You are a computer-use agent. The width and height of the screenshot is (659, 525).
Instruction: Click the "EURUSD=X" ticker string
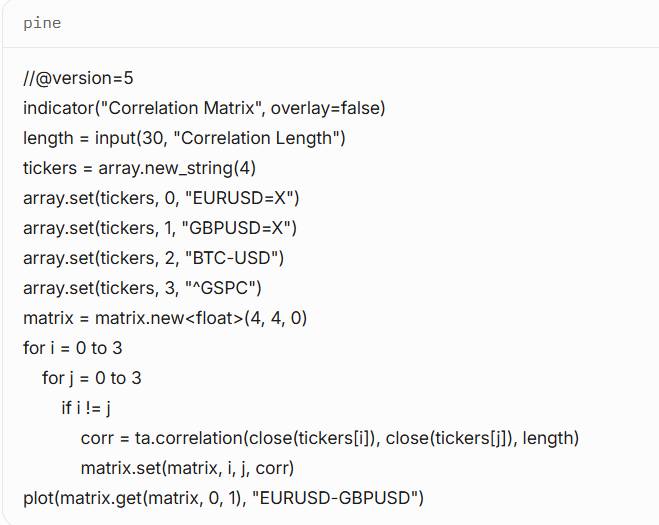[x=245, y=198]
